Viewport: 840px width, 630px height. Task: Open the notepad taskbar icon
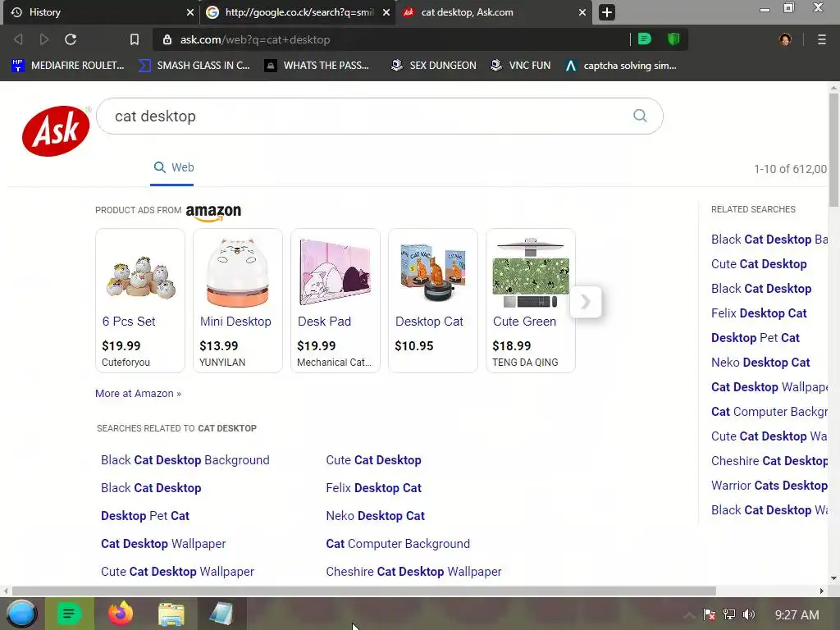[221, 614]
